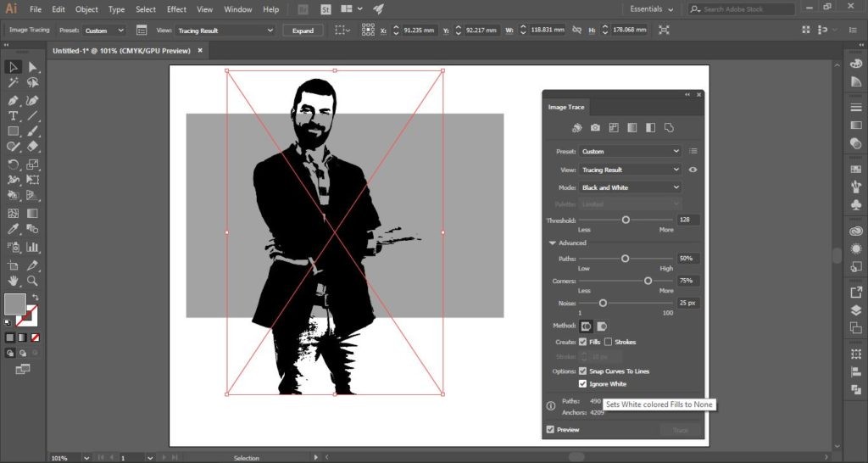Viewport: 868px width, 463px height.
Task: Select the Rectangle tool
Action: [x=13, y=131]
